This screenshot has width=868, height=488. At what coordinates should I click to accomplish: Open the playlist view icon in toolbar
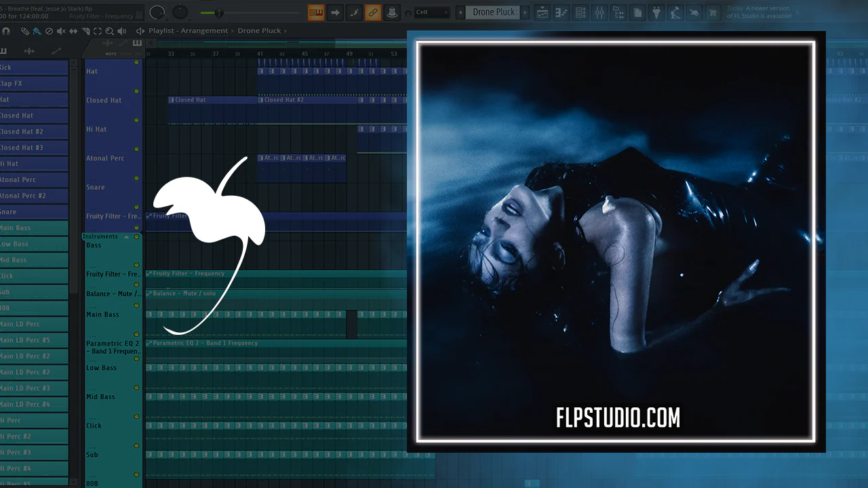click(x=542, y=12)
